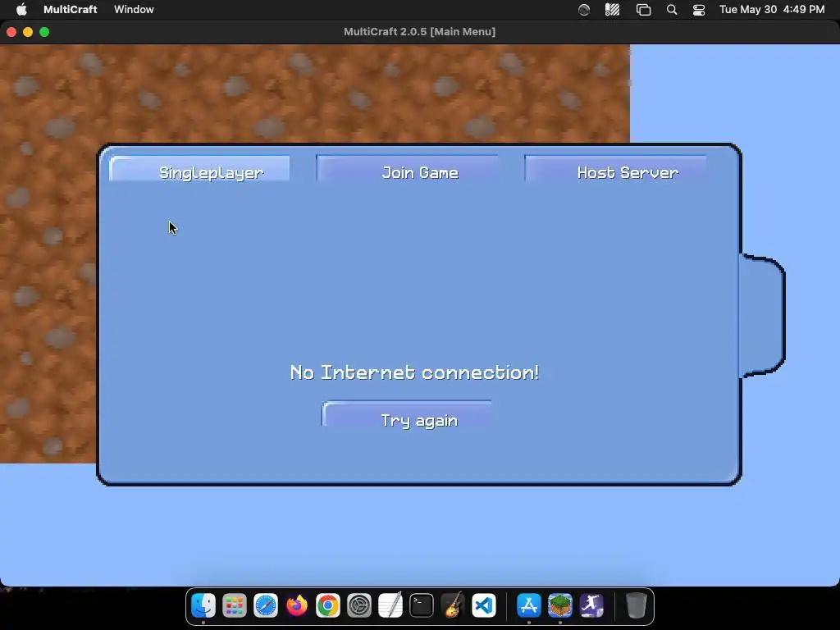This screenshot has height=630, width=840.
Task: Open the Apple menu
Action: (x=21, y=9)
